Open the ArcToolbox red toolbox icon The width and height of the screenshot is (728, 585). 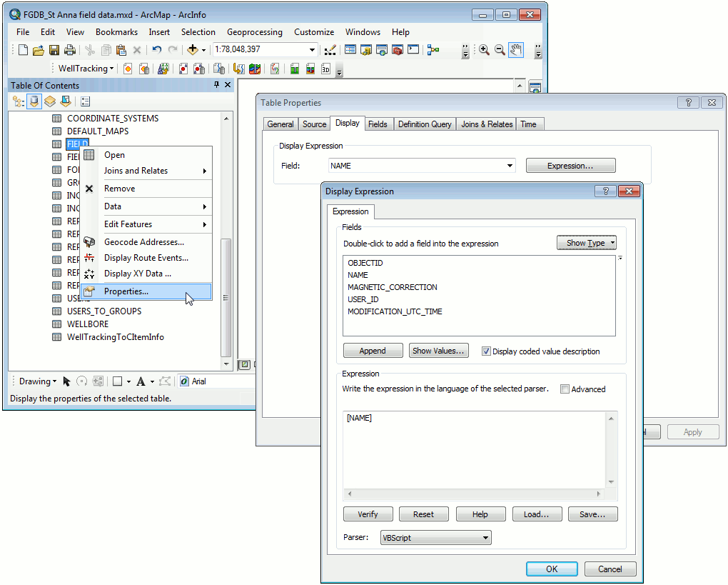click(398, 50)
